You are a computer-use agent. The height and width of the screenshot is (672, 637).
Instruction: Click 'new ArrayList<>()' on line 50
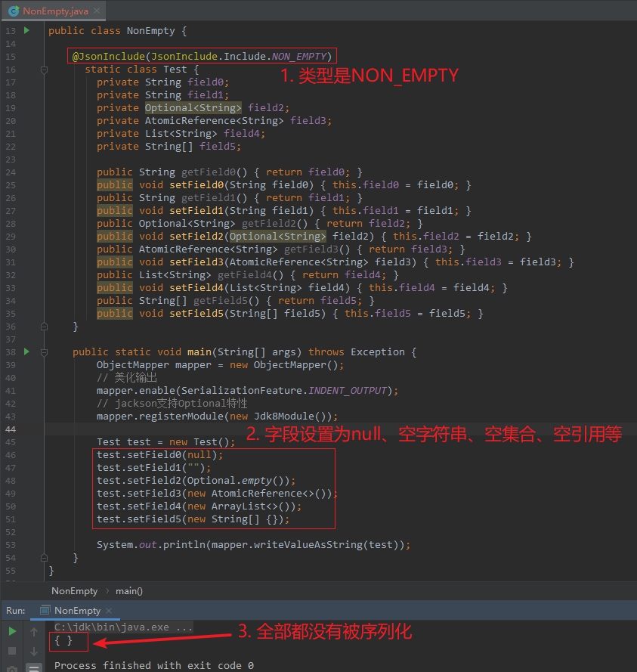pyautogui.click(x=241, y=506)
